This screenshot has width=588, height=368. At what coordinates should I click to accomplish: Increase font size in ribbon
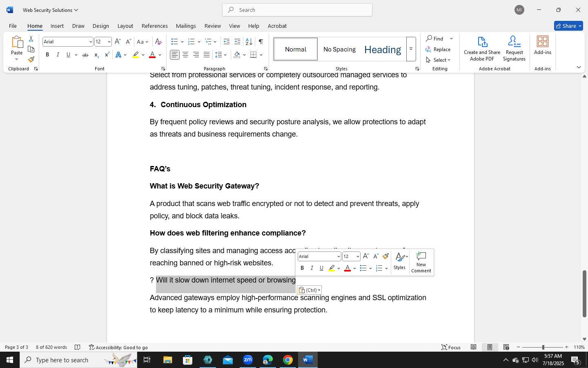point(118,42)
